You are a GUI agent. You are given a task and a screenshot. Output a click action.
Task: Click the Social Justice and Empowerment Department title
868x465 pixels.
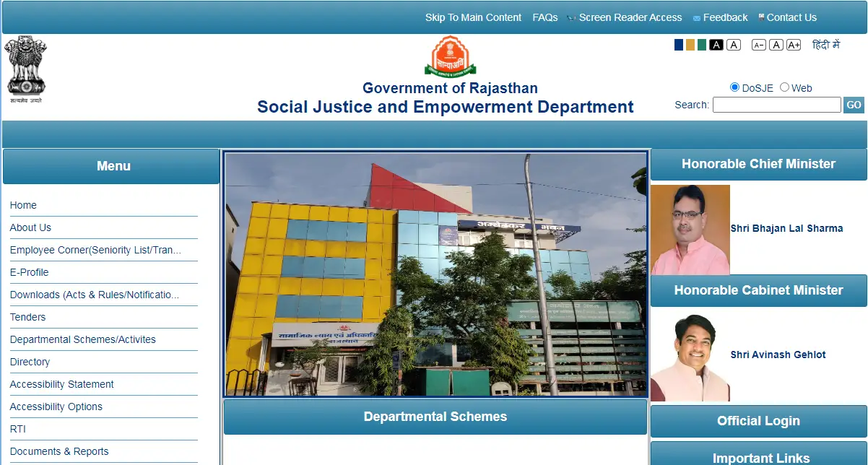tap(446, 107)
